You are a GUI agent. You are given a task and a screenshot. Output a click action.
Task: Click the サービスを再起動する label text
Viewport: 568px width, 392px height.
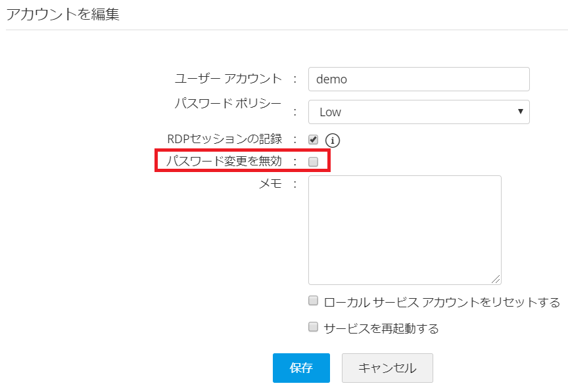click(x=381, y=328)
